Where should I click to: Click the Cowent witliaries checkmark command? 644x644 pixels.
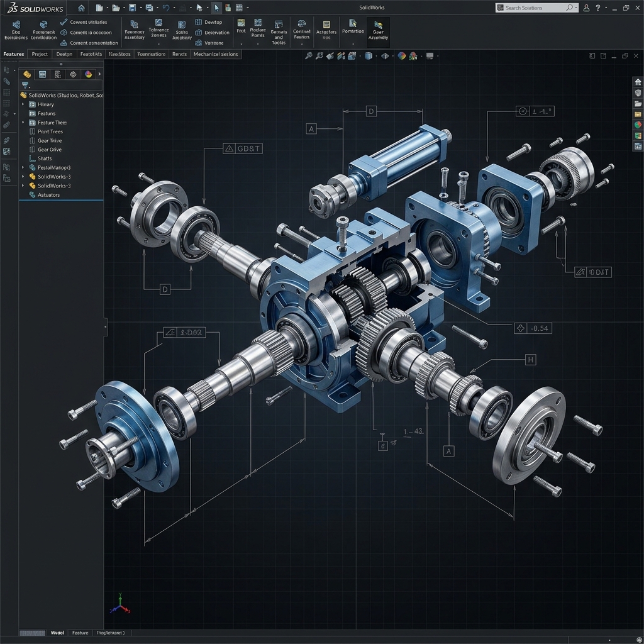(x=84, y=22)
